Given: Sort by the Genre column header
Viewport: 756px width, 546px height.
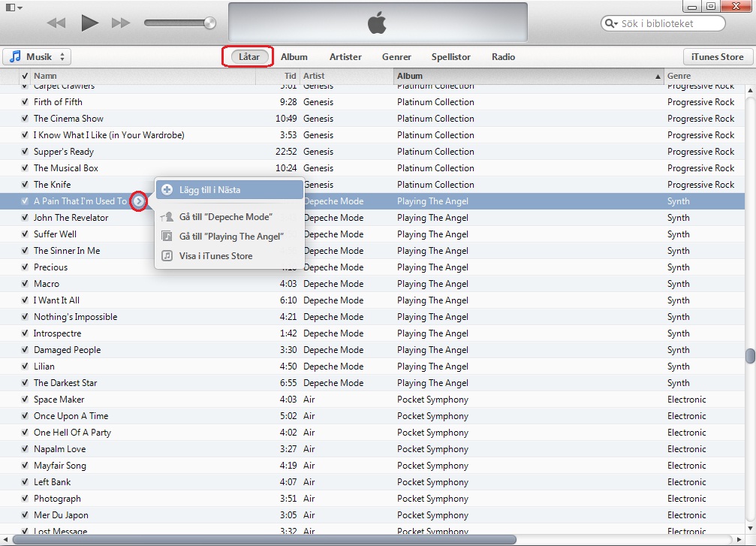Looking at the screenshot, I should click(x=705, y=76).
